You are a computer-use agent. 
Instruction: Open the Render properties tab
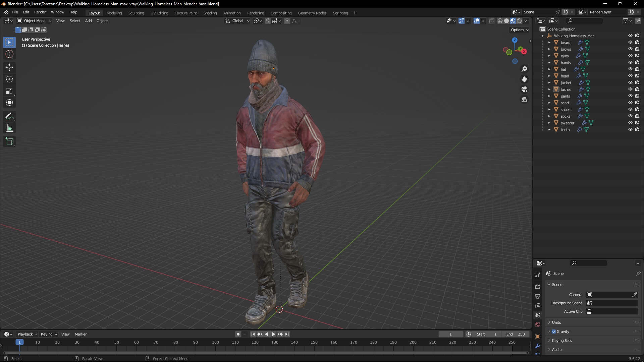(x=538, y=287)
